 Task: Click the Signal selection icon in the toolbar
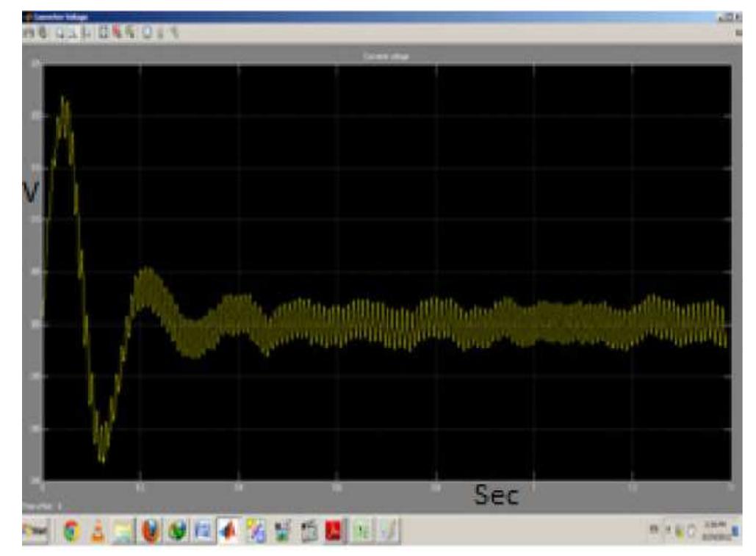(175, 32)
